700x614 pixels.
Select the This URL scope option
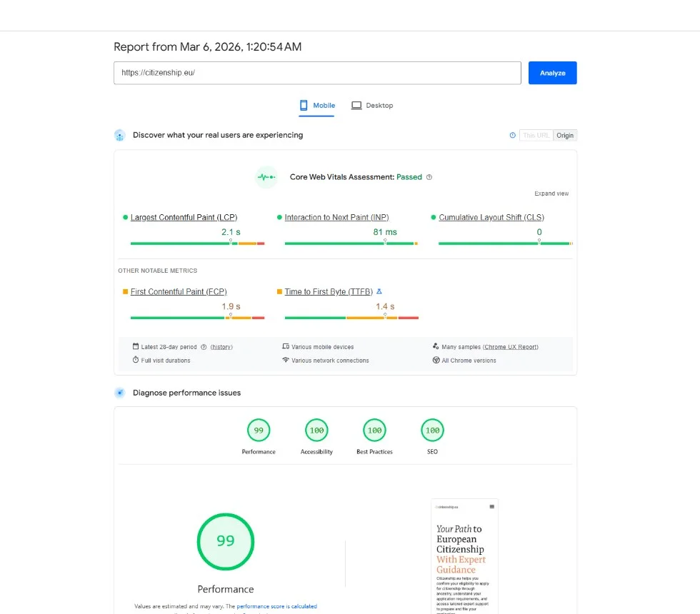pos(536,135)
